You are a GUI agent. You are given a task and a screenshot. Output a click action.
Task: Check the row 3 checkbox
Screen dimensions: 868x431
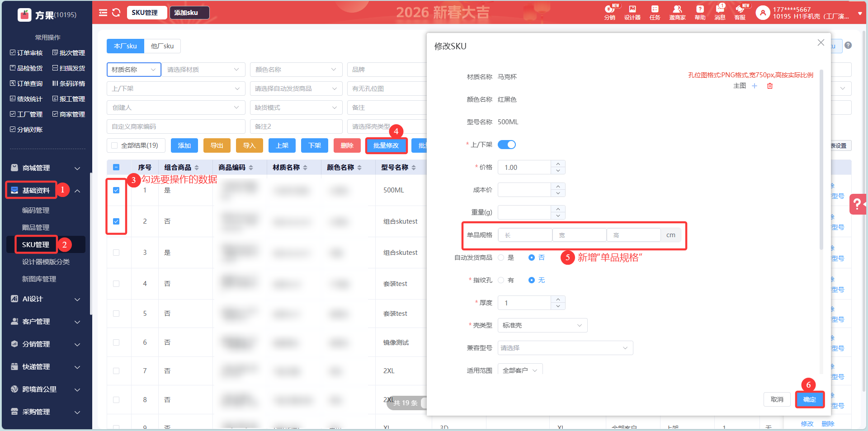pos(116,253)
